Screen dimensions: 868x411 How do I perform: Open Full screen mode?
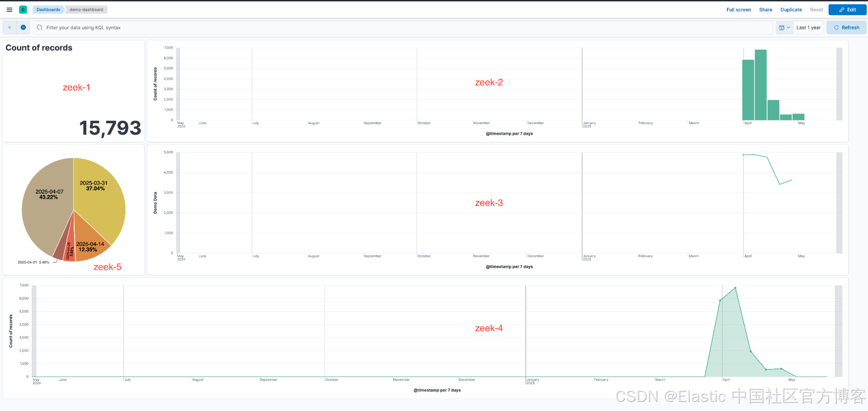click(739, 10)
